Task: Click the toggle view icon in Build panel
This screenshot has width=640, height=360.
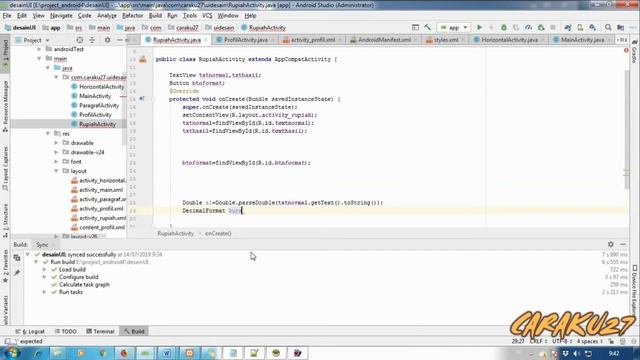Action: click(17, 258)
